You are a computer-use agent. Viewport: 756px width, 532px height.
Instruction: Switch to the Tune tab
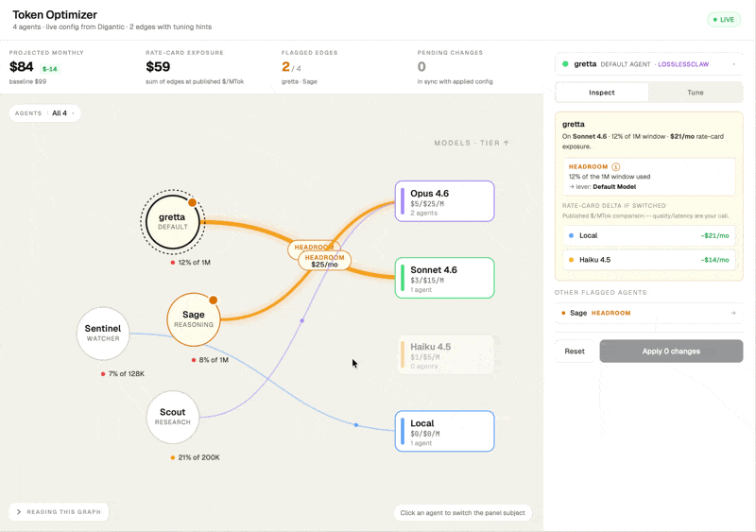(696, 92)
